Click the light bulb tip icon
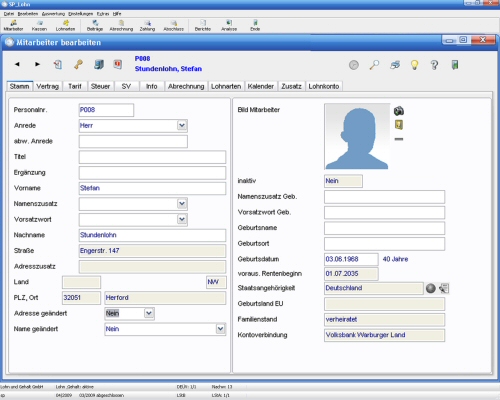This screenshot has width=500, height=400. (414, 65)
